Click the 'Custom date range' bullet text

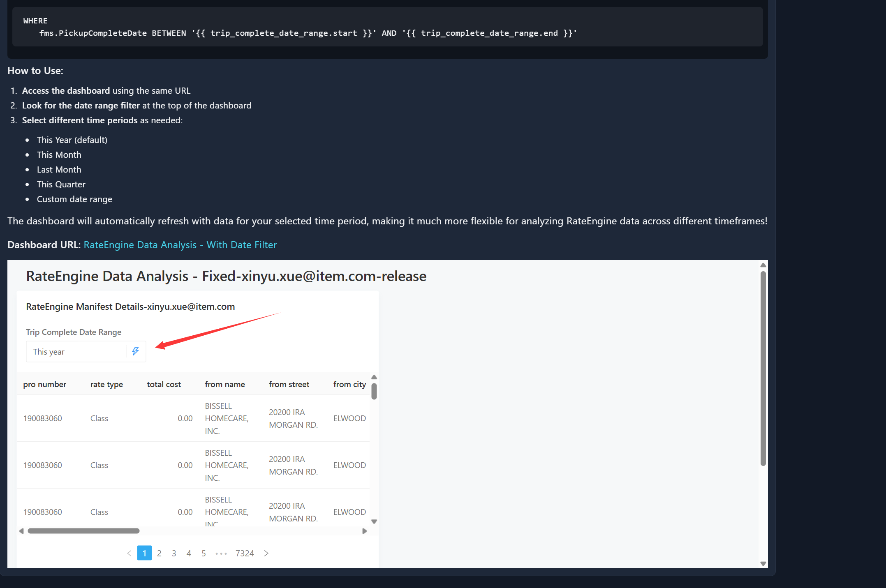point(74,199)
